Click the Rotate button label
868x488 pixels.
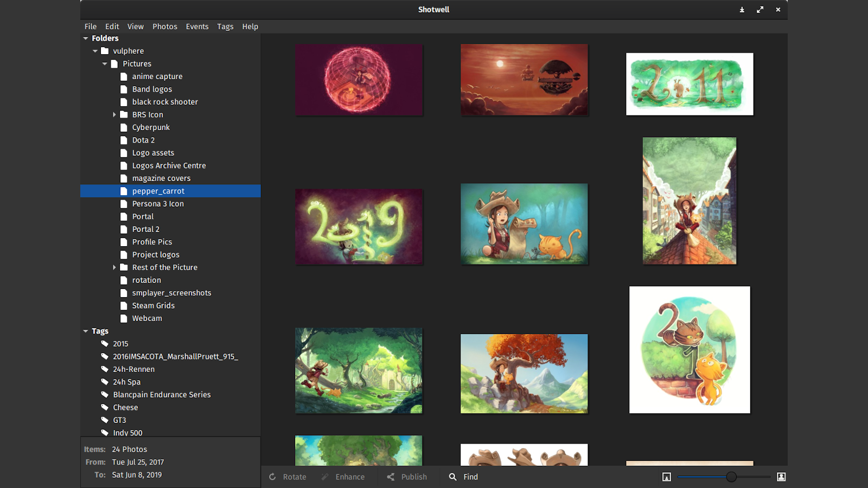pos(295,477)
